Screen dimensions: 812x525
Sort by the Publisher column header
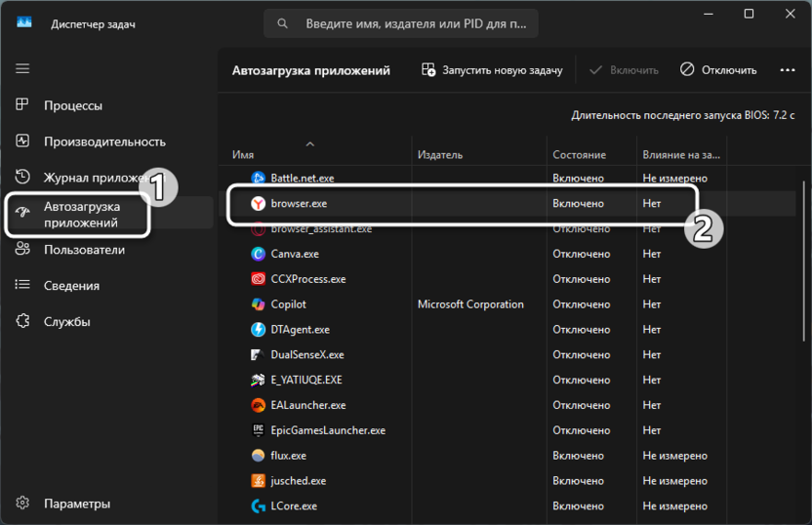click(x=440, y=155)
